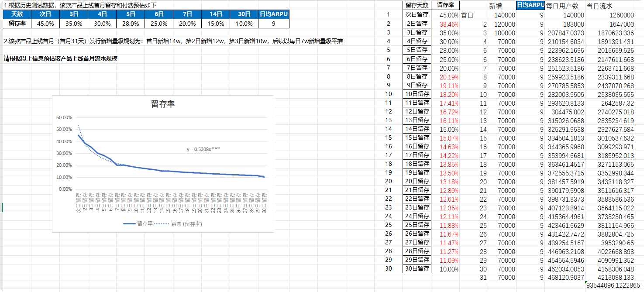
Task: Click the 45.0% cell under 次日
Action: [x=45, y=24]
